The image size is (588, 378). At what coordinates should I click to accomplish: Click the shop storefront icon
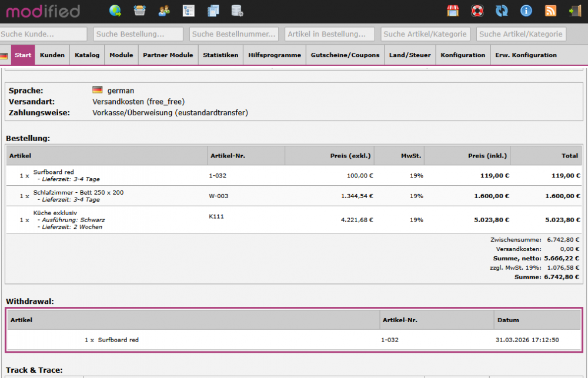point(453,11)
